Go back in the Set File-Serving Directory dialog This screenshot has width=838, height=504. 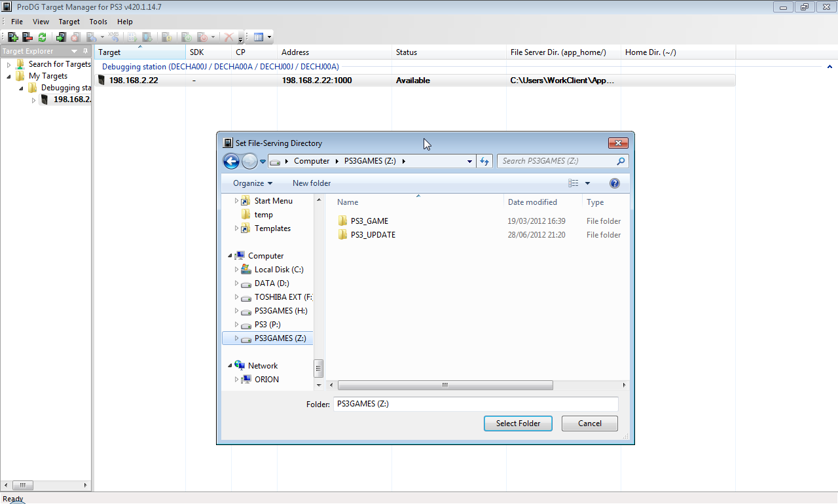click(x=231, y=161)
